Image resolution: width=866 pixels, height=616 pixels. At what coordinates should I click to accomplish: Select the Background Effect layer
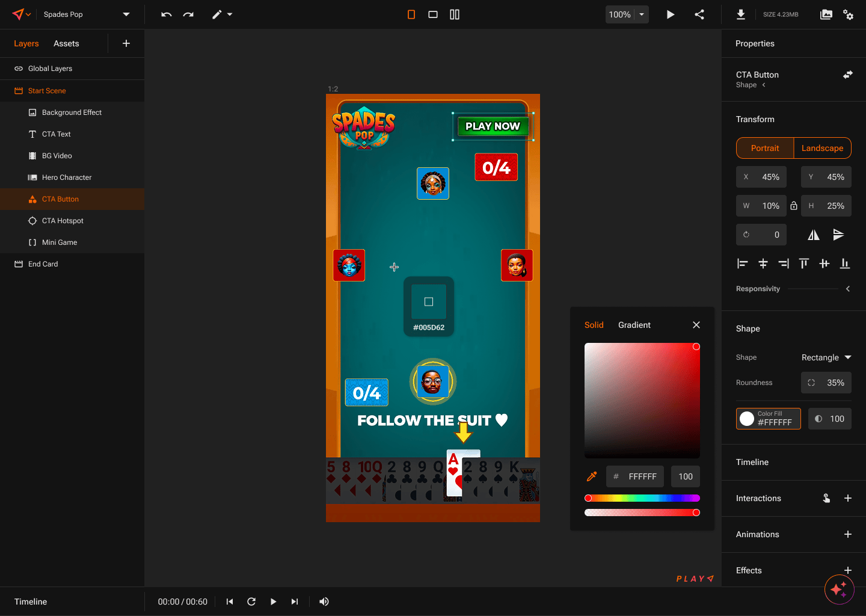(x=72, y=112)
